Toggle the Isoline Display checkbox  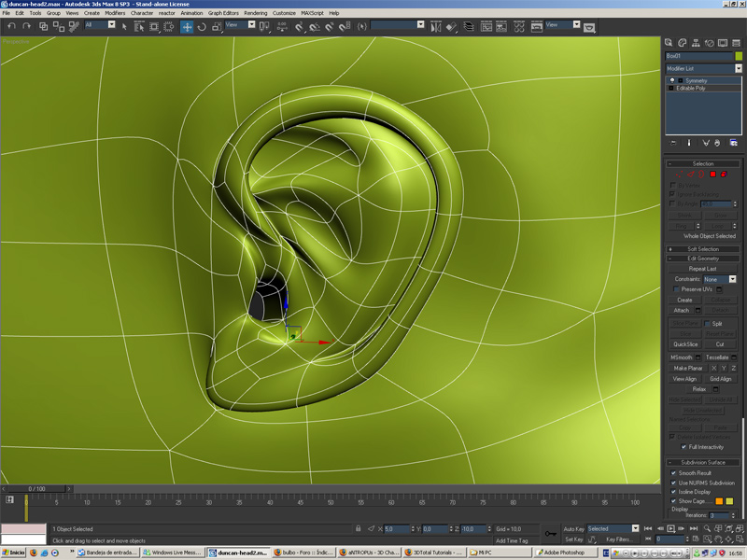673,492
